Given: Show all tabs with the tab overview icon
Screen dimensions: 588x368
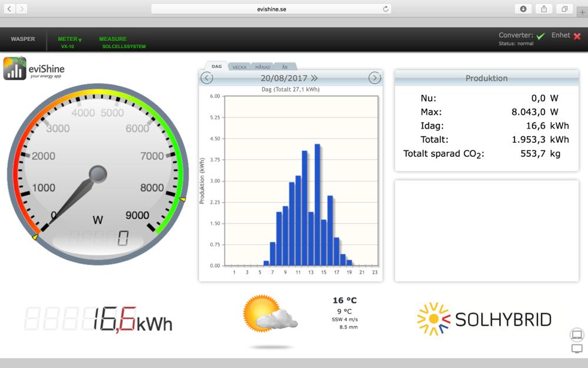Looking at the screenshot, I should tap(564, 9).
